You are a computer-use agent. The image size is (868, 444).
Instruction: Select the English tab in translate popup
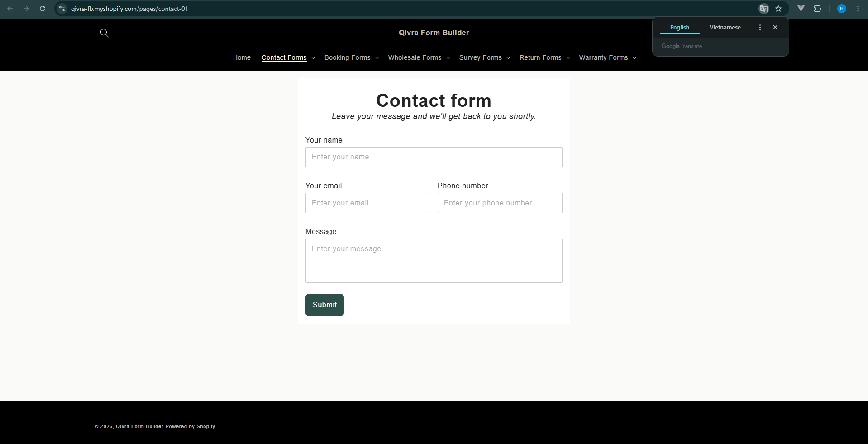coord(679,28)
